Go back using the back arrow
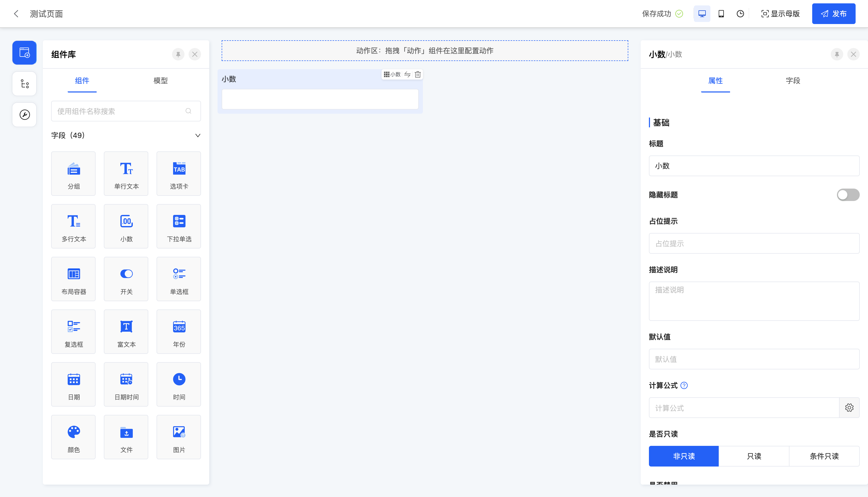 (x=16, y=14)
